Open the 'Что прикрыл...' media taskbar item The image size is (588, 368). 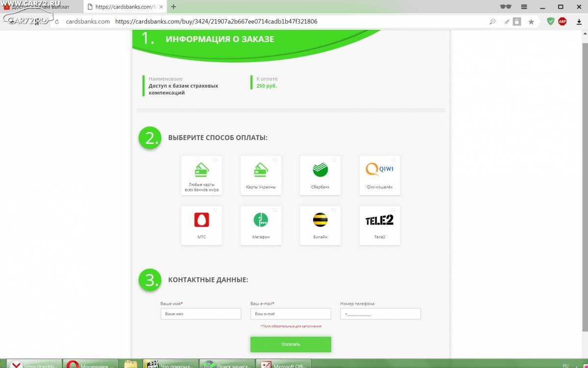(171, 364)
